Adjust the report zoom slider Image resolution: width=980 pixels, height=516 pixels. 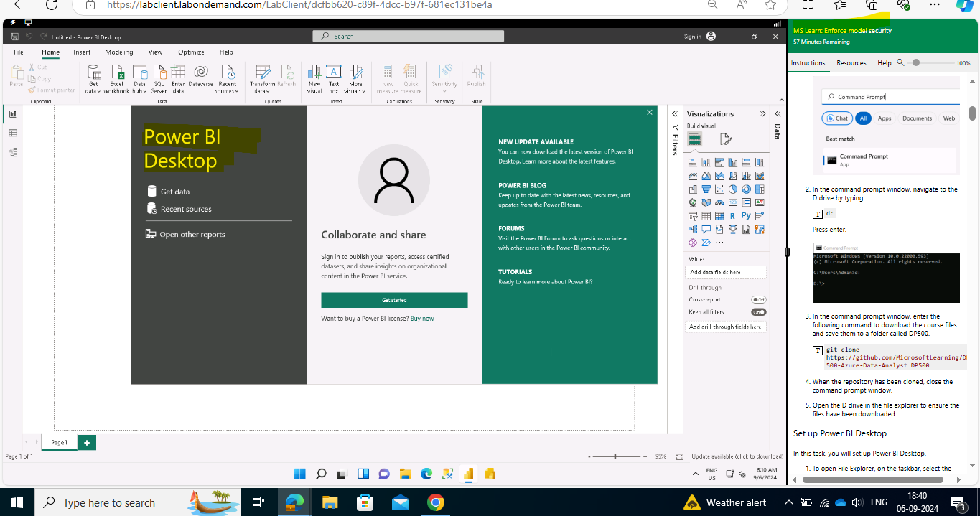point(615,456)
